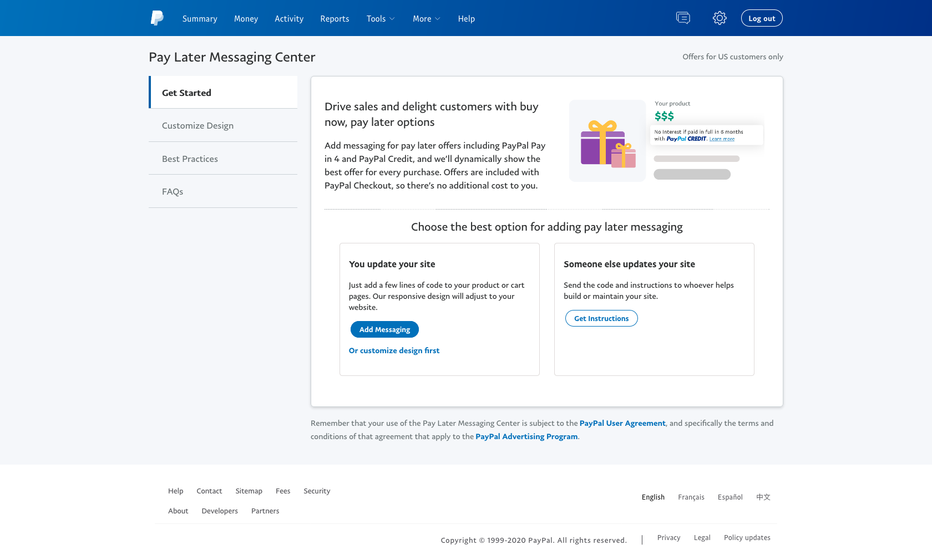Switch language to 中文
The image size is (932, 560).
[763, 497]
